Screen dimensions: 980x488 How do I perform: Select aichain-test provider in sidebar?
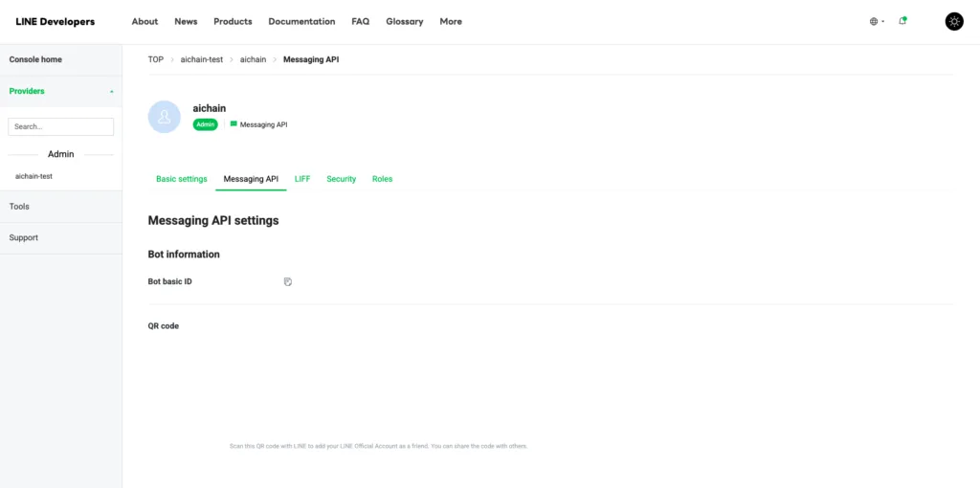pos(33,176)
